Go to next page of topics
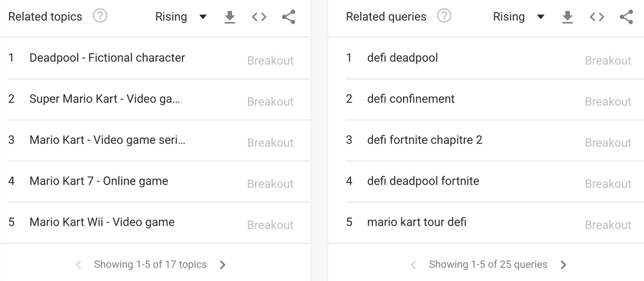Viewport: 644px width, 281px height. coord(223,264)
